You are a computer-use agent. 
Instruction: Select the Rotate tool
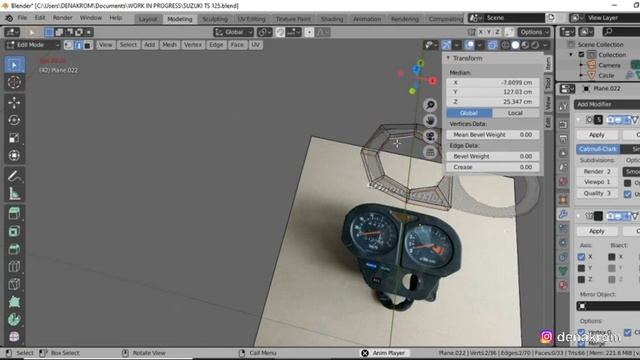[14, 120]
